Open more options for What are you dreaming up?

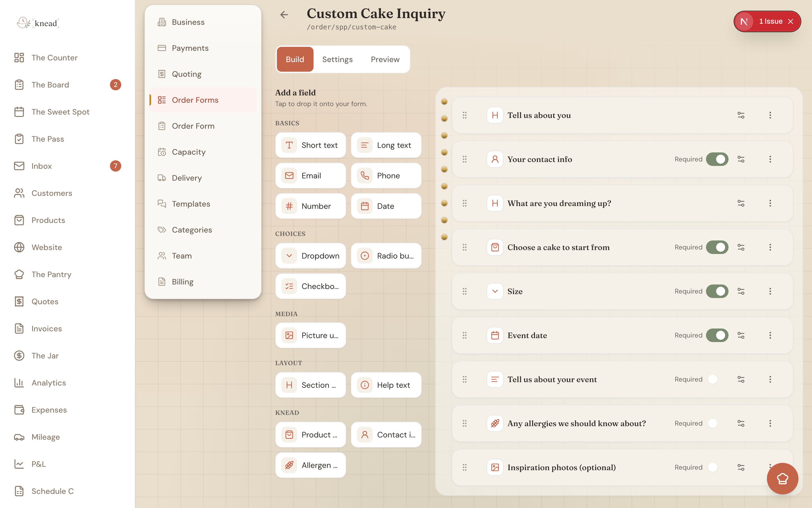coord(770,203)
